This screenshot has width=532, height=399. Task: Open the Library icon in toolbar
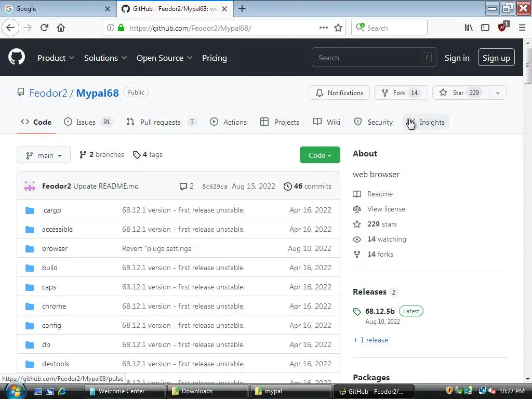click(469, 28)
